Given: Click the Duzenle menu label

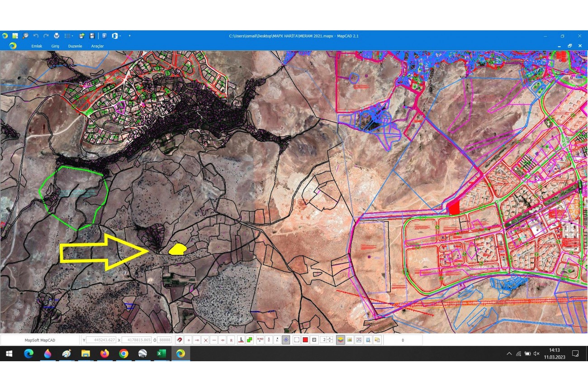Looking at the screenshot, I should point(75,46).
